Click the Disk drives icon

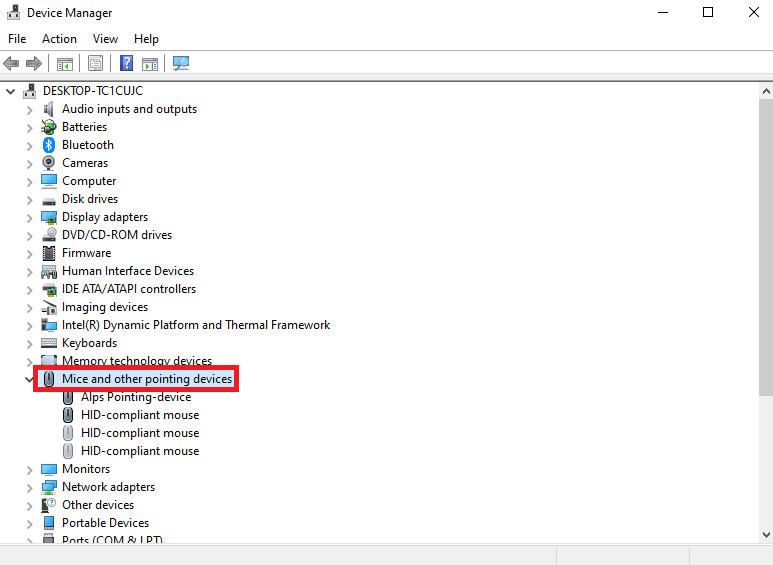click(49, 200)
